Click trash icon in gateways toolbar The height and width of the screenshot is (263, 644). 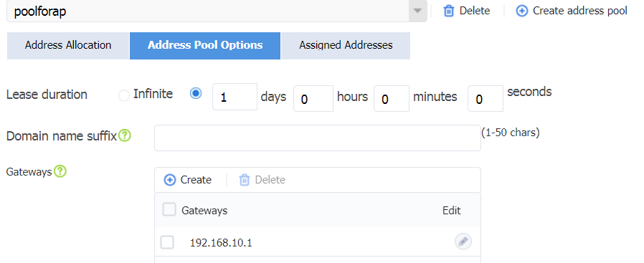point(245,180)
